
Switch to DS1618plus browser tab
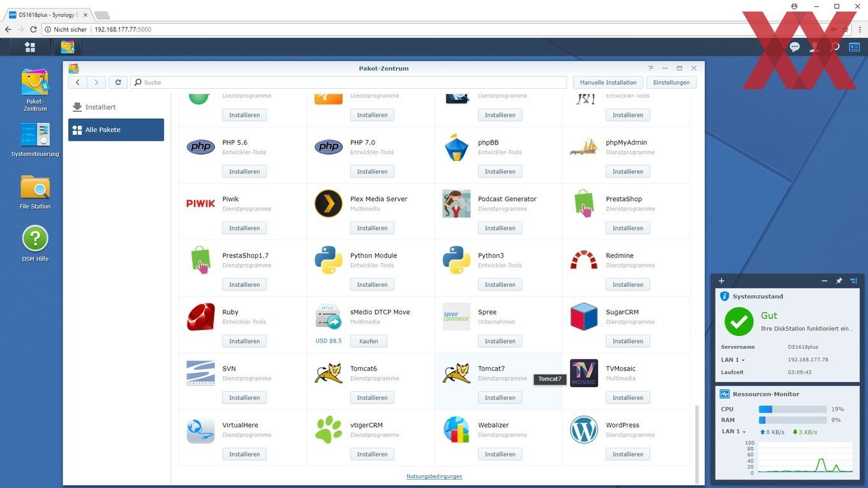pyautogui.click(x=49, y=15)
